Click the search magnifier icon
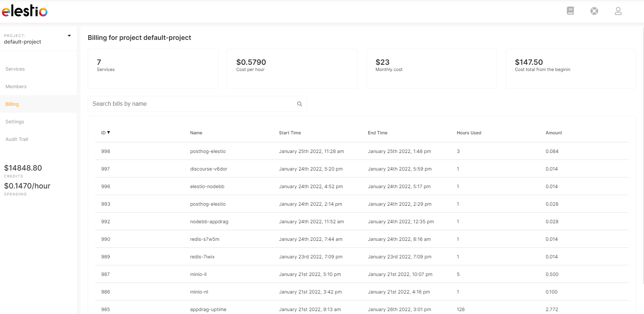The width and height of the screenshot is (644, 314). [300, 104]
